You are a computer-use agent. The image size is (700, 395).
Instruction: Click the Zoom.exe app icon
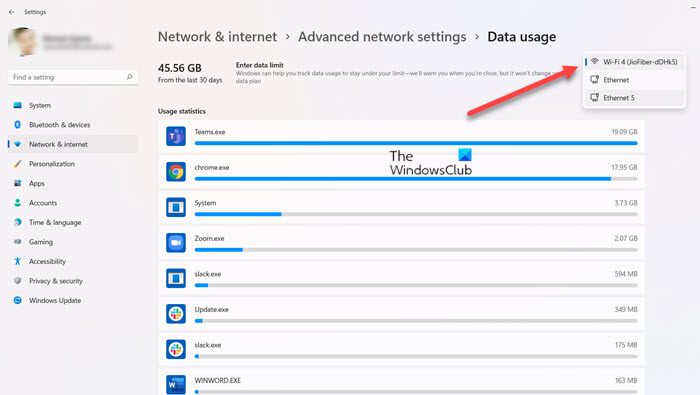tap(176, 243)
